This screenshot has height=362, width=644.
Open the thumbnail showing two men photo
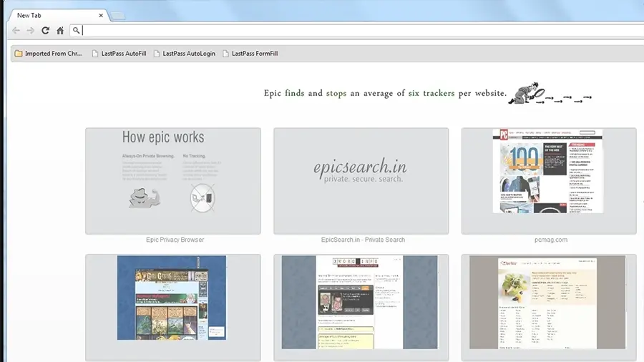pyautogui.click(x=361, y=308)
